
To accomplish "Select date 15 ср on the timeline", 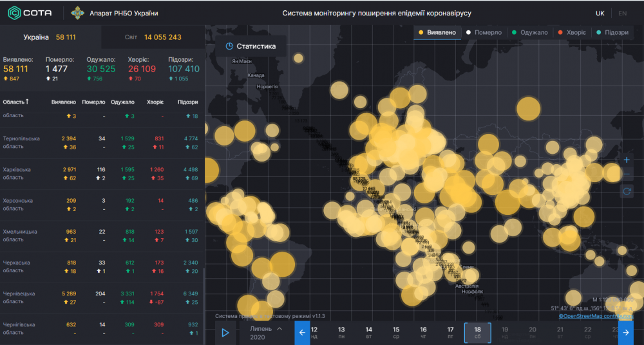I will (396, 333).
